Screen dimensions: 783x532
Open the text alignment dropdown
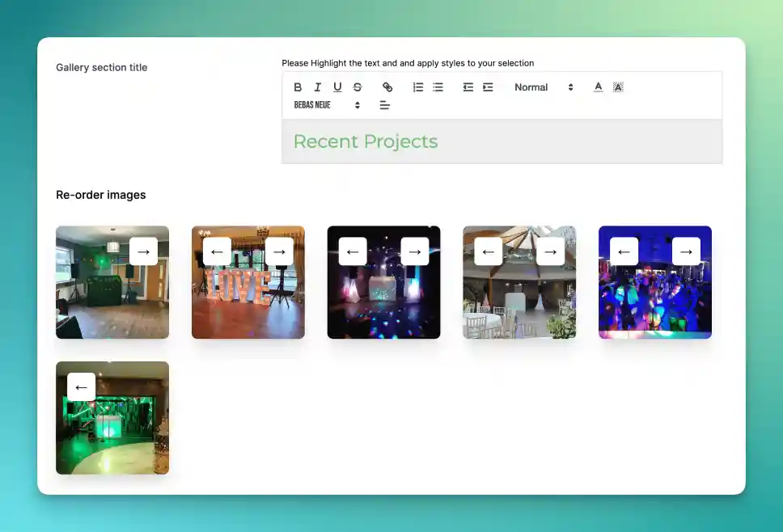[x=385, y=105]
